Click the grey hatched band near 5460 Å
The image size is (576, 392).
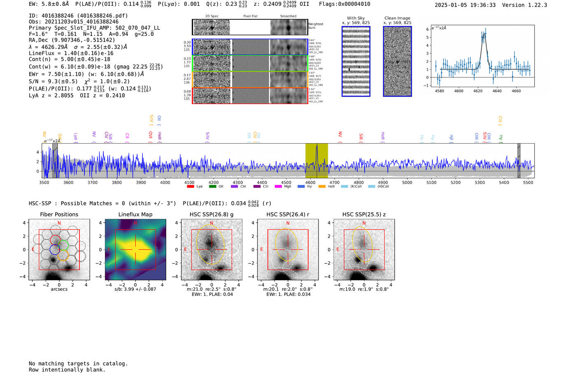[519, 160]
